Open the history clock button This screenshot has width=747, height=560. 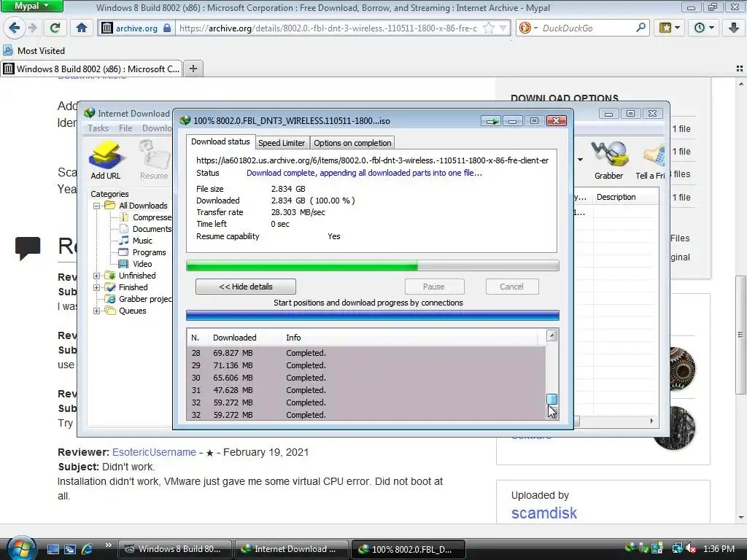(704, 28)
